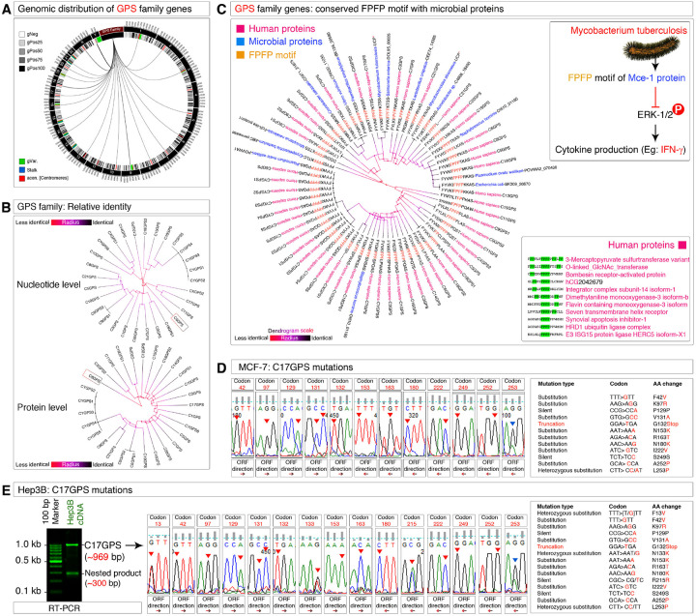Click the 'Nucleotide level' label

(x=49, y=284)
